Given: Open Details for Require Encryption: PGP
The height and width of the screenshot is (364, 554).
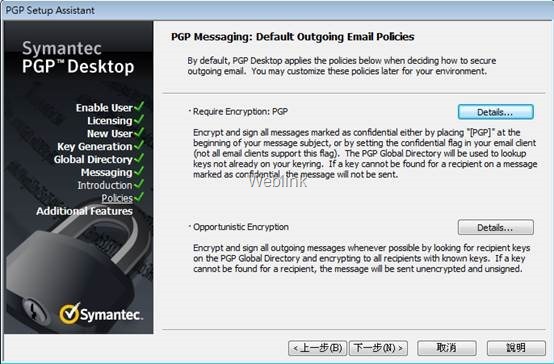Looking at the screenshot, I should pyautogui.click(x=496, y=112).
